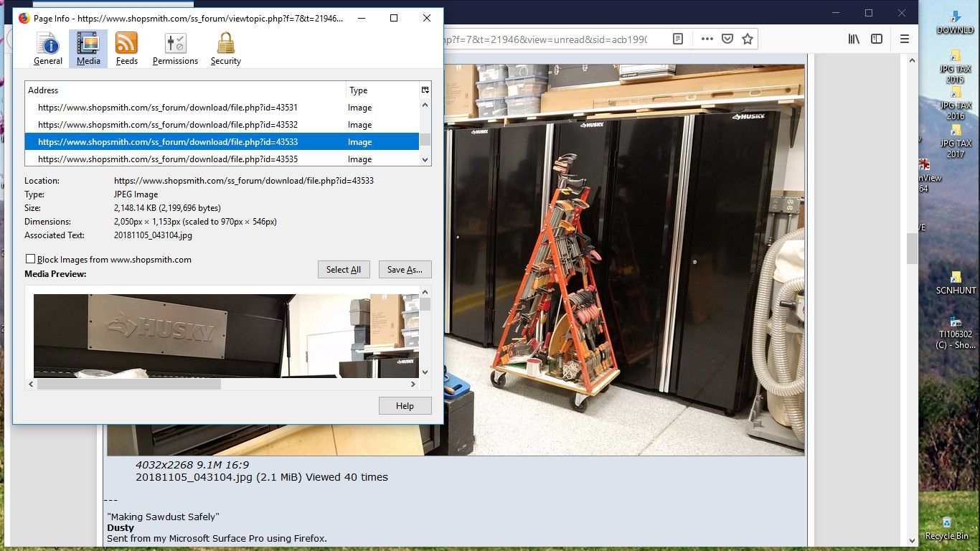Select row file.php?id=43531

tap(222, 108)
